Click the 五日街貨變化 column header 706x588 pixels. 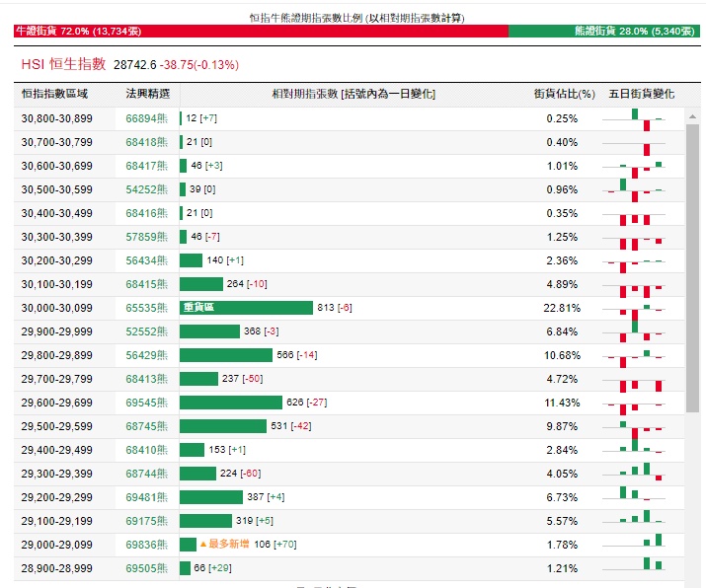(641, 94)
